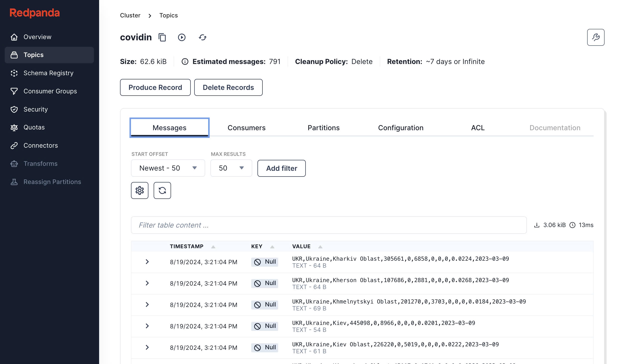Open the wrench tools button

(x=596, y=37)
